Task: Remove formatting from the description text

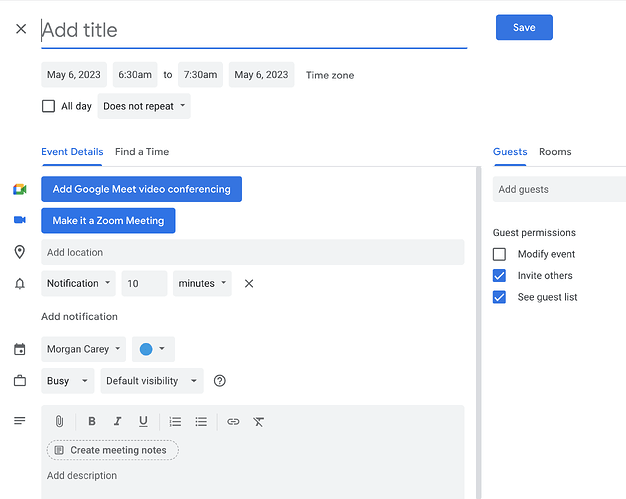Action: pos(258,422)
